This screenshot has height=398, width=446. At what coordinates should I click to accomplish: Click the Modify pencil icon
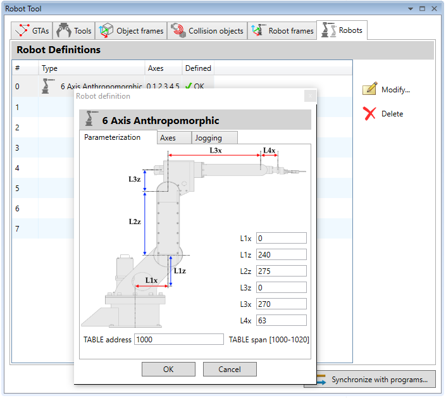tap(370, 89)
